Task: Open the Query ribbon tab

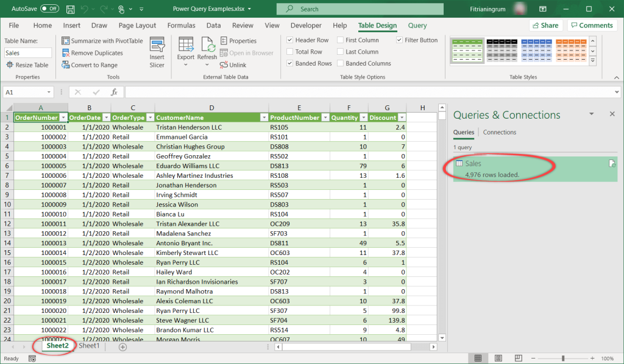Action: tap(417, 26)
